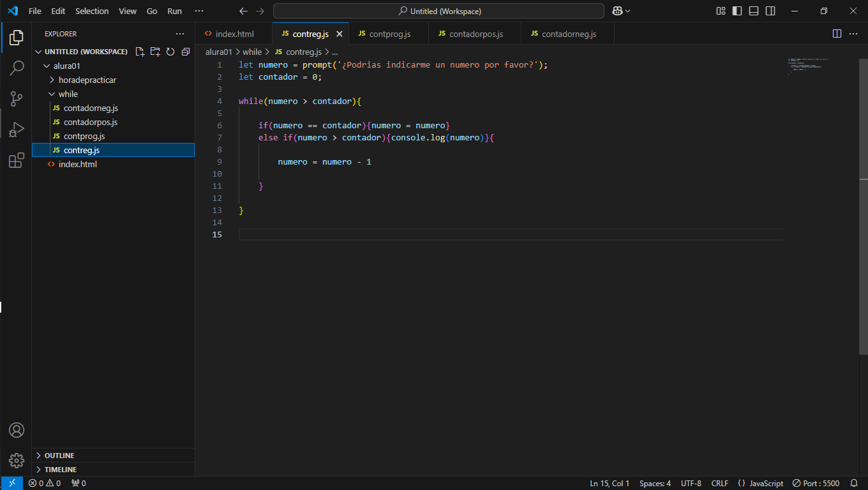
Task: Switch to the contprog.js tab
Action: [389, 34]
